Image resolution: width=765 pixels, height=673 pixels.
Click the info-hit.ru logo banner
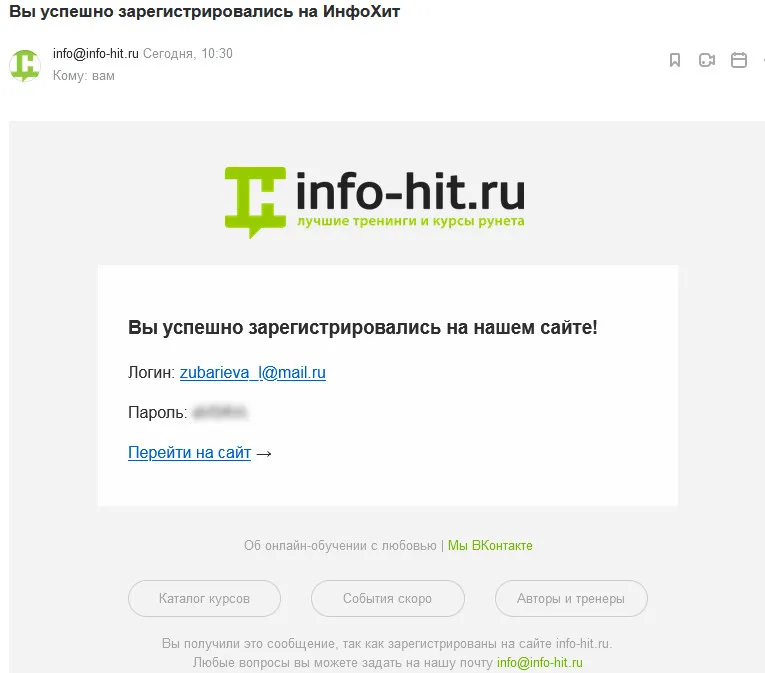pos(375,203)
